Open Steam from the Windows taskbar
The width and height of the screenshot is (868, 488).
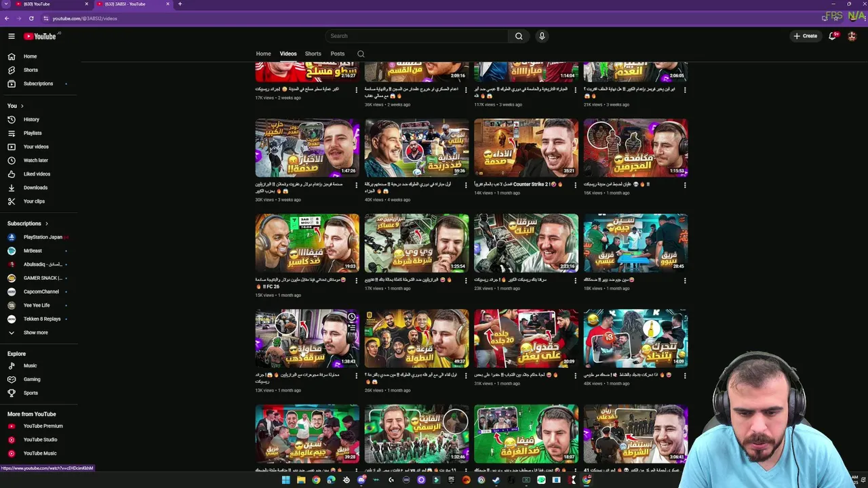pos(496,480)
